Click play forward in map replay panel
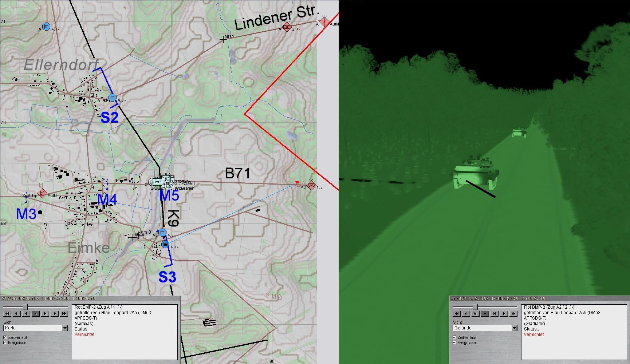Image resolution: width=630 pixels, height=364 pixels. [x=55, y=313]
